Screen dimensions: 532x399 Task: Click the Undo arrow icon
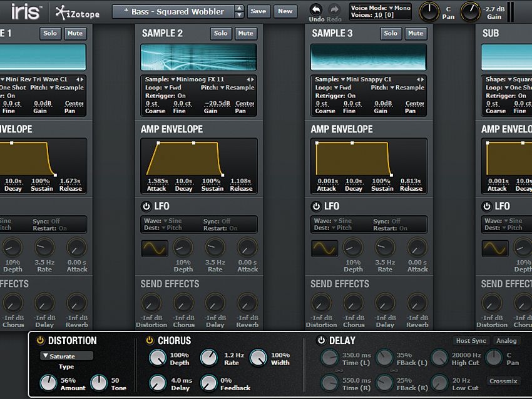(x=316, y=9)
